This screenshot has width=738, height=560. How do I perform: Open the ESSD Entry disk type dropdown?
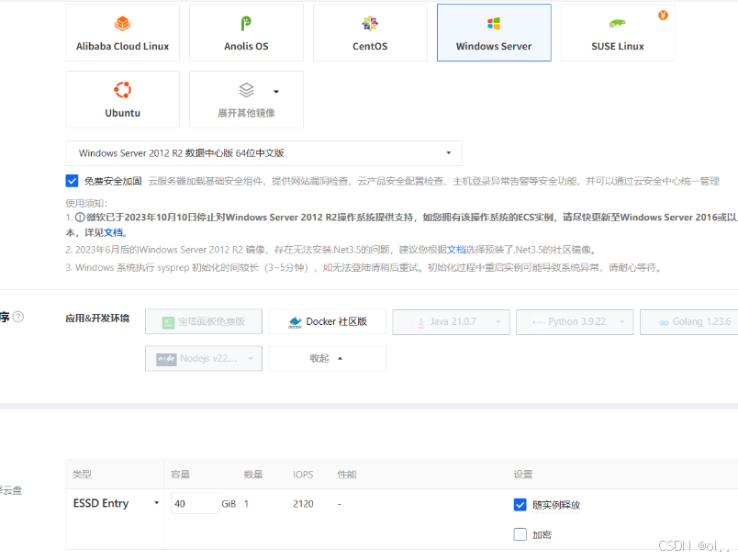point(116,503)
